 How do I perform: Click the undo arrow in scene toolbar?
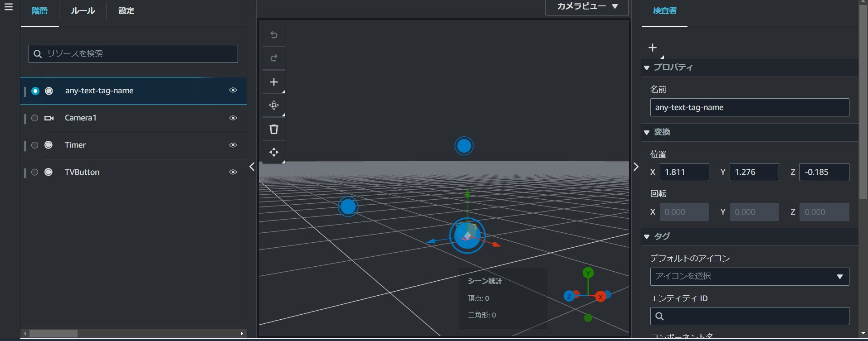coord(274,35)
